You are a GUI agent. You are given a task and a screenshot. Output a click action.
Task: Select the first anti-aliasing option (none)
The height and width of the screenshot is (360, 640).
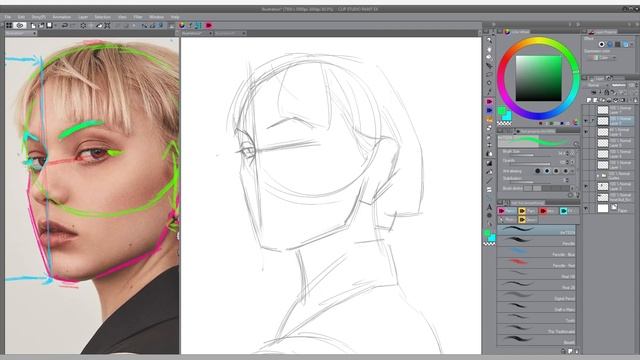(538, 171)
